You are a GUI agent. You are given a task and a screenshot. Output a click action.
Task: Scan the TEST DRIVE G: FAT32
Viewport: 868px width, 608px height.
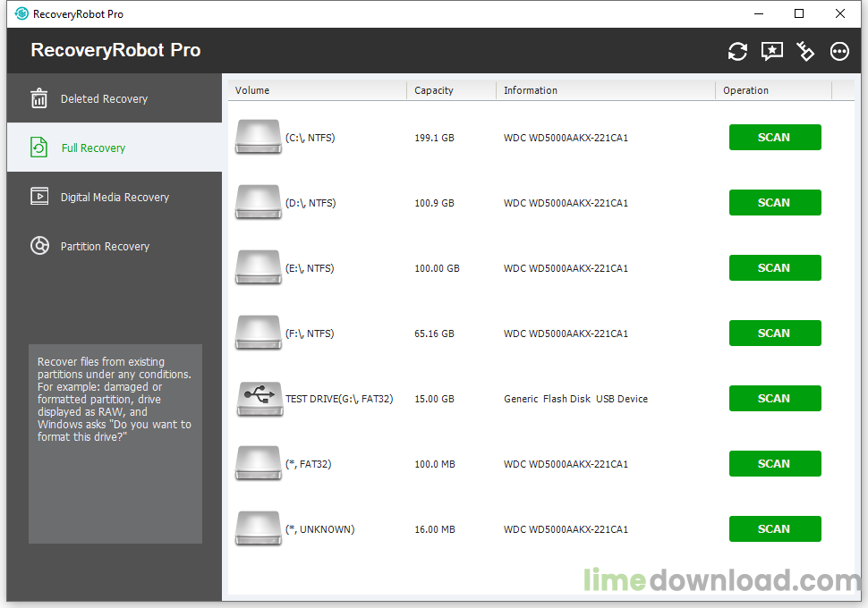[x=774, y=398]
